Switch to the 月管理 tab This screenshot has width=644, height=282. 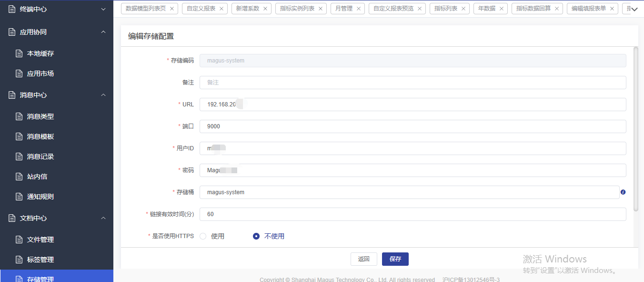click(x=344, y=9)
